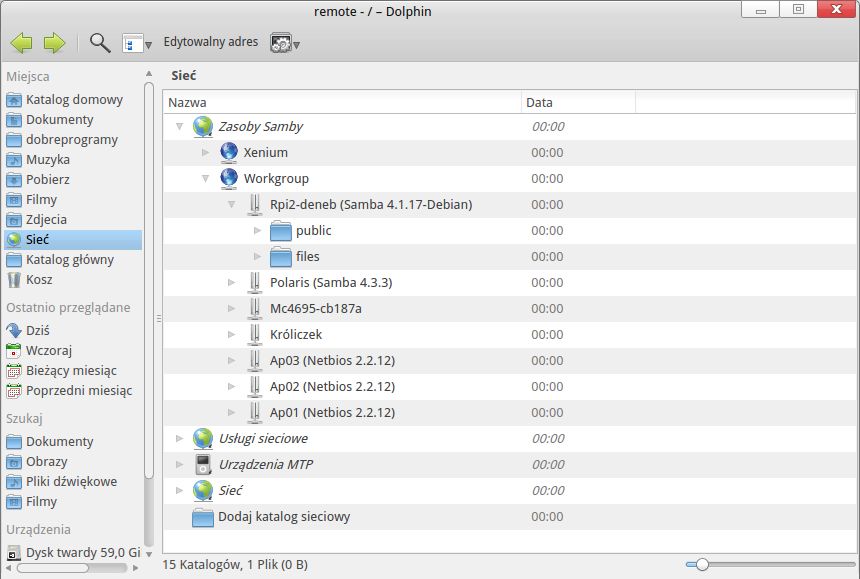This screenshot has width=860, height=579.
Task: Sort by the Nazwa column header
Action: tap(342, 103)
